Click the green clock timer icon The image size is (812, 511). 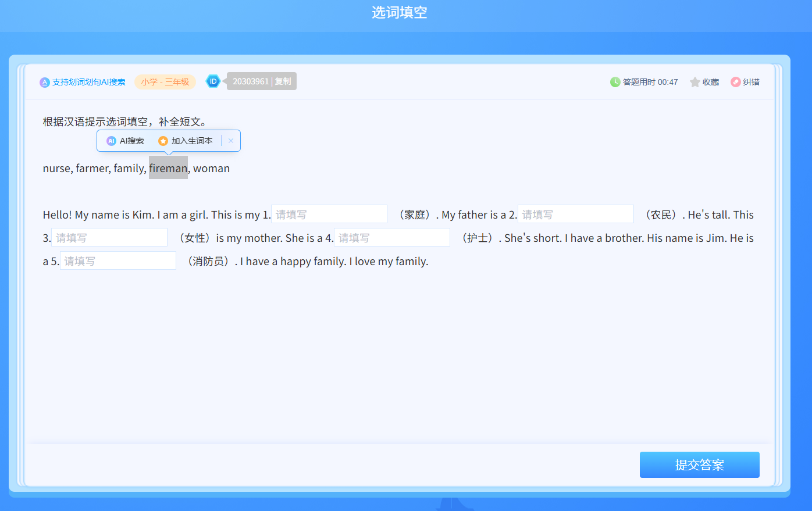[615, 82]
